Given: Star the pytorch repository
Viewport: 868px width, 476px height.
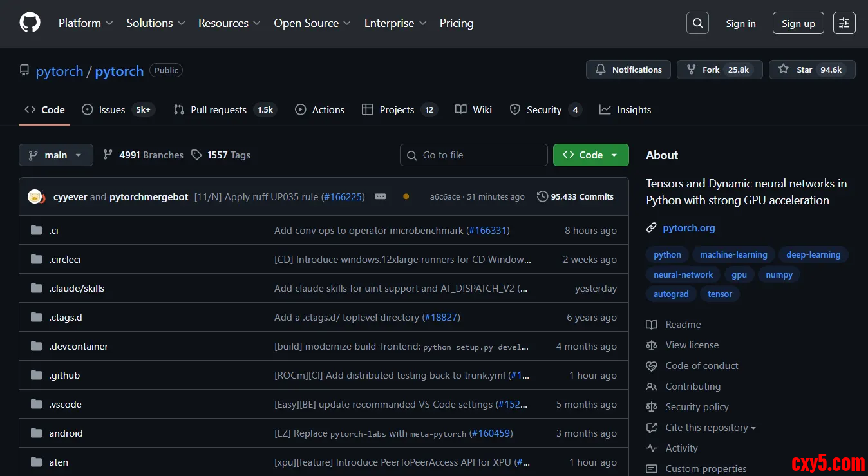Looking at the screenshot, I should [811, 70].
